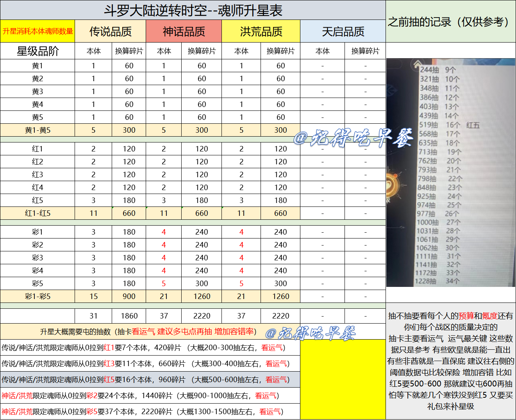Click the line about 彩2要24个本体，1440碎片
This screenshot has height=420, width=516.
(150, 395)
